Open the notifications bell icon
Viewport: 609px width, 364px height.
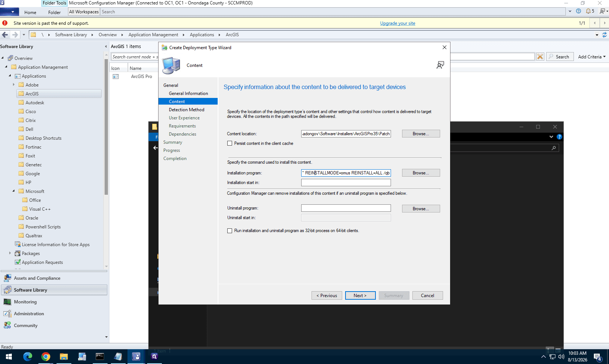click(x=588, y=11)
